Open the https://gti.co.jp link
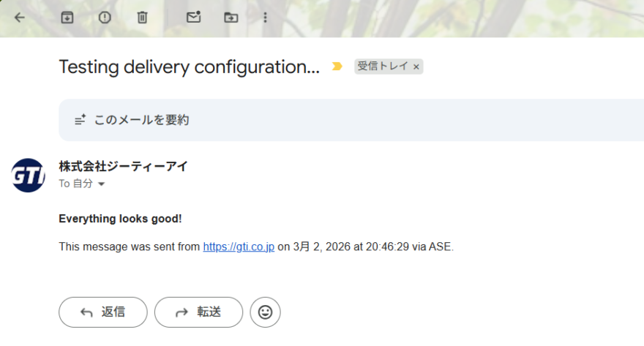644x346 pixels. 239,247
